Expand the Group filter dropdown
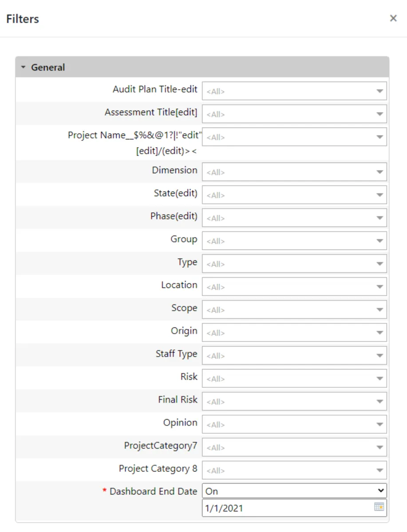 294,241
